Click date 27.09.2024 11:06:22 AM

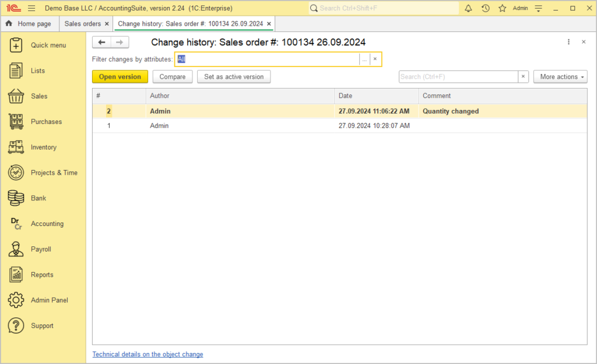point(374,111)
